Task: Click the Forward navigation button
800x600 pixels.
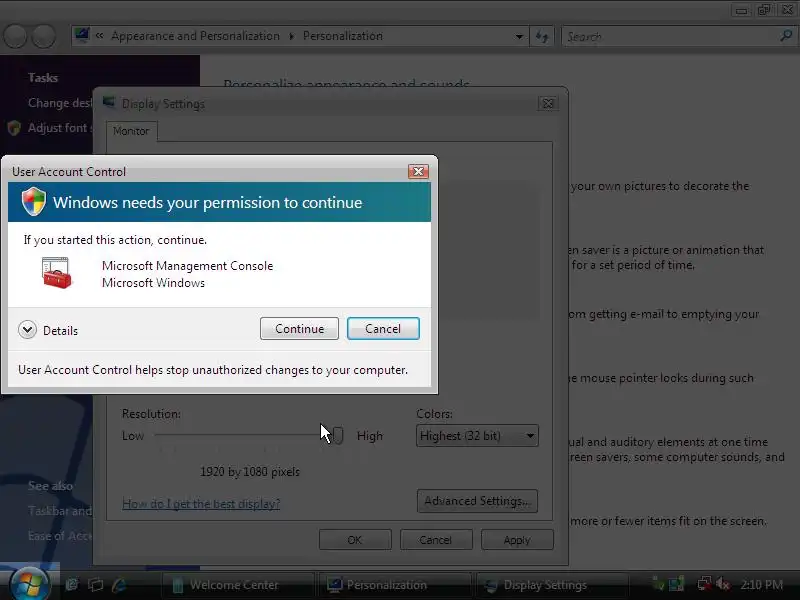Action: pyautogui.click(x=44, y=36)
